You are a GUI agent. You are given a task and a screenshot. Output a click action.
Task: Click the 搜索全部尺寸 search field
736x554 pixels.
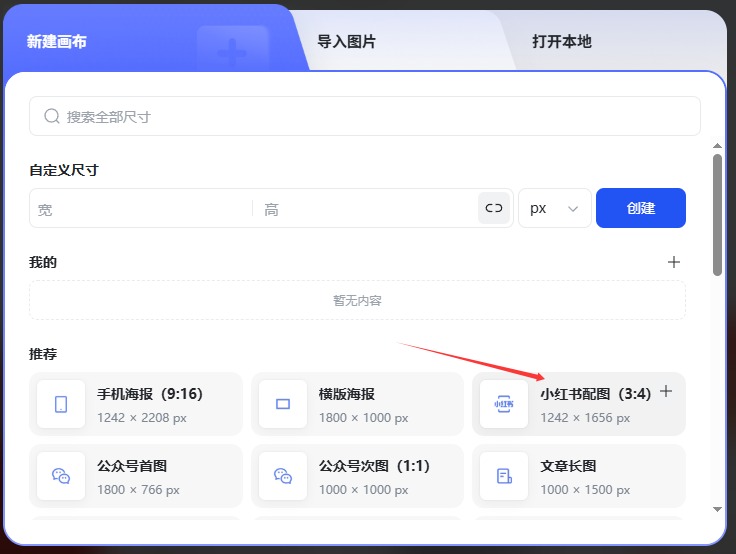click(365, 116)
